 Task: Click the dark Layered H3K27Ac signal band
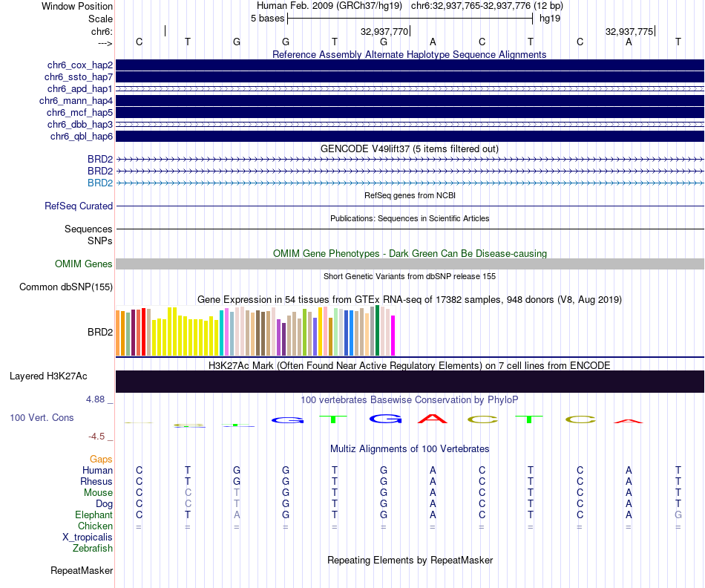(409, 382)
